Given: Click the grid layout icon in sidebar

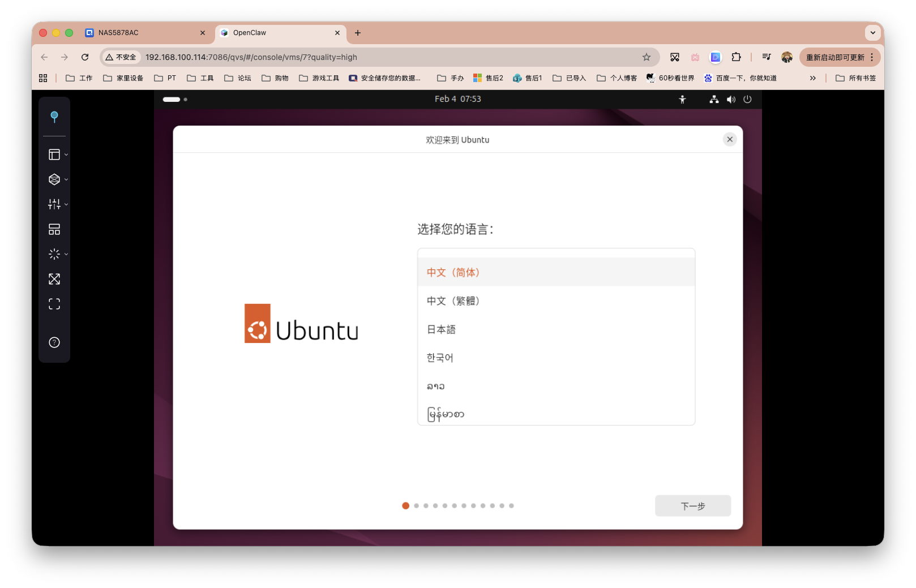Looking at the screenshot, I should (54, 229).
